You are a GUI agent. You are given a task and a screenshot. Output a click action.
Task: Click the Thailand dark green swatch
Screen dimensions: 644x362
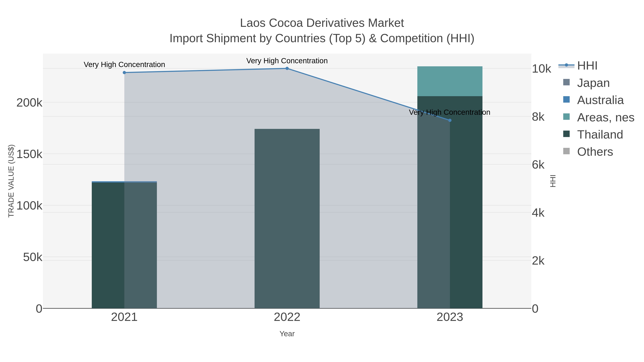coord(566,134)
